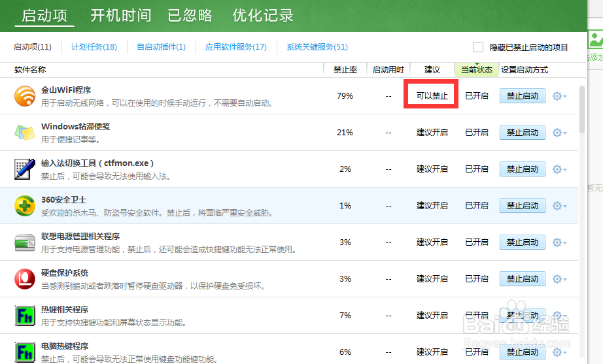Viewport: 603px width, 364px height.
Task: Sort by the 禁止率 column header
Action: click(x=345, y=70)
